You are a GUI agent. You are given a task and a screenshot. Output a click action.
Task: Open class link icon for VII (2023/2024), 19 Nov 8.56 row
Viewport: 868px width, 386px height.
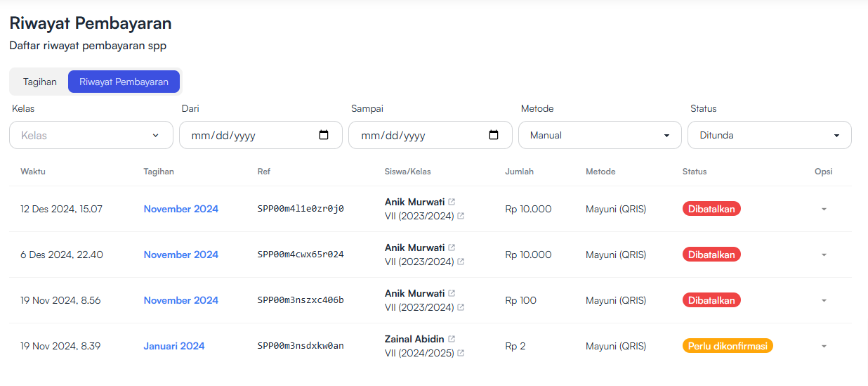(x=461, y=307)
